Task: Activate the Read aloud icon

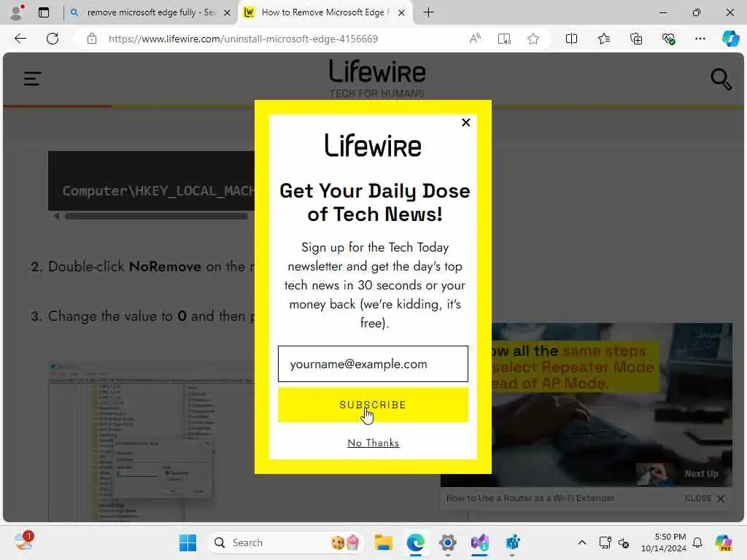Action: (475, 39)
